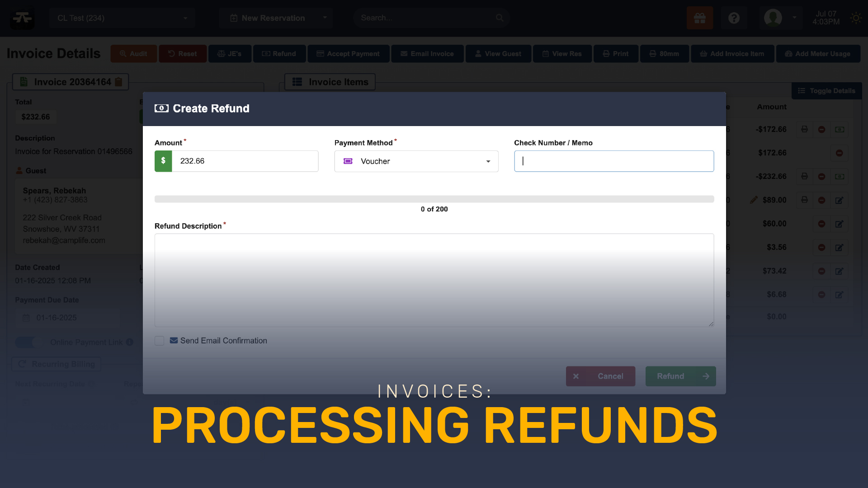
Task: Select the Invoice 20364164 tab
Action: click(71, 82)
